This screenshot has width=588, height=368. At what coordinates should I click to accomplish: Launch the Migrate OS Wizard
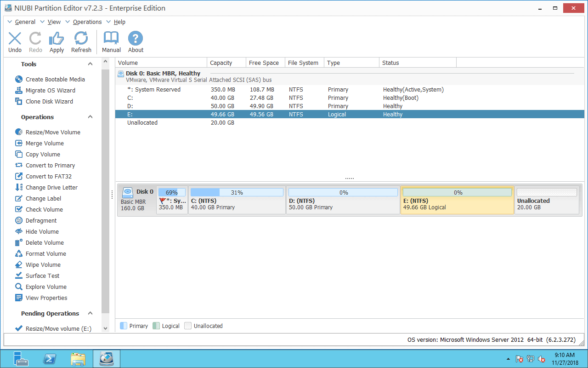coord(50,91)
